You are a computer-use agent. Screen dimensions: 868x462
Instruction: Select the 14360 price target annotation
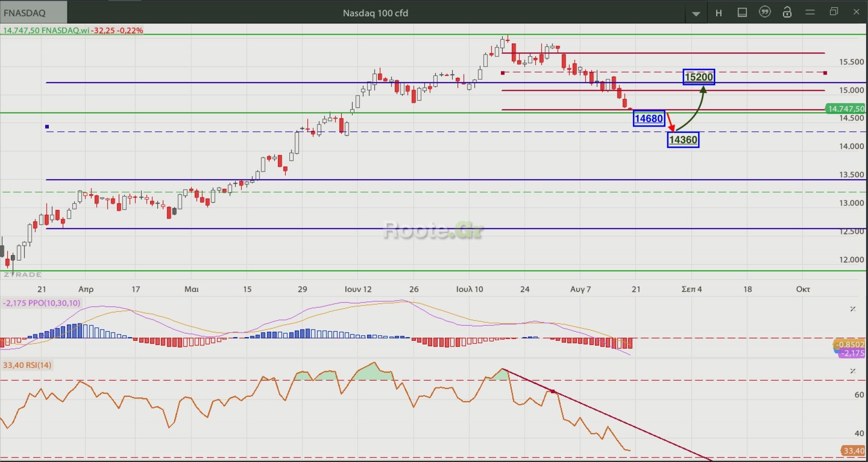point(683,140)
